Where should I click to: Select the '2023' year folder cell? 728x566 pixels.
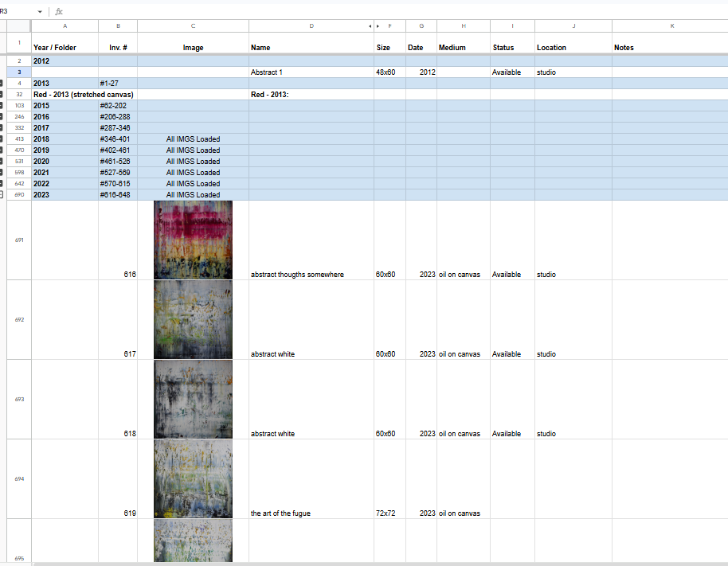[x=65, y=194]
